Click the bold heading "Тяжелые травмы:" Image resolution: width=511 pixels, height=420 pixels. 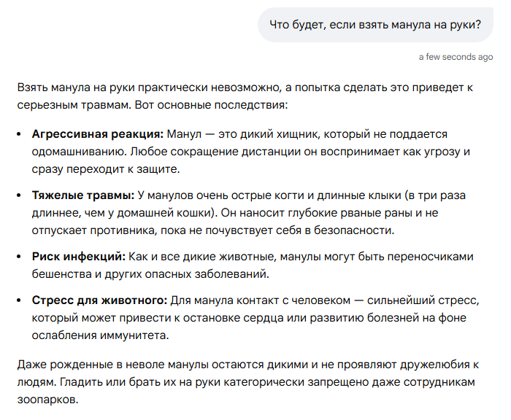83,195
